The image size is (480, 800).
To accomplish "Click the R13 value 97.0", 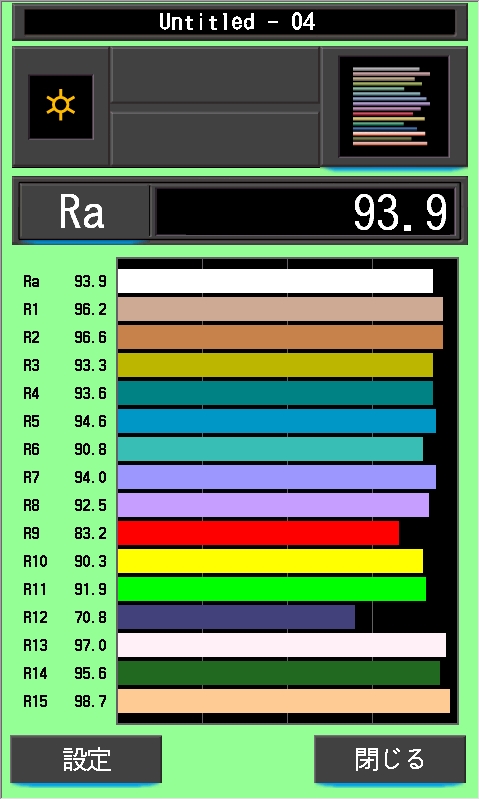I will 90,645.
